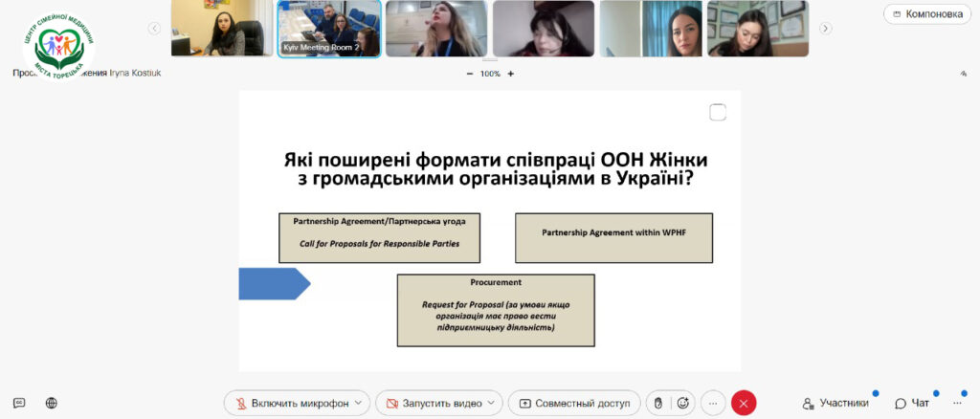Image resolution: width=980 pixels, height=419 pixels.
Task: Click Partnership Agreement within WPHF box
Action: [x=613, y=238]
